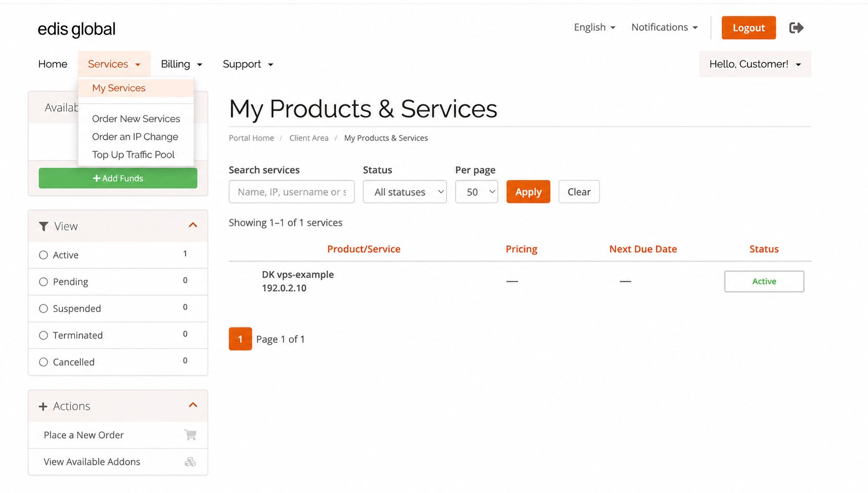Image resolution: width=868 pixels, height=493 pixels.
Task: Click the green Add Funds button
Action: (x=118, y=178)
